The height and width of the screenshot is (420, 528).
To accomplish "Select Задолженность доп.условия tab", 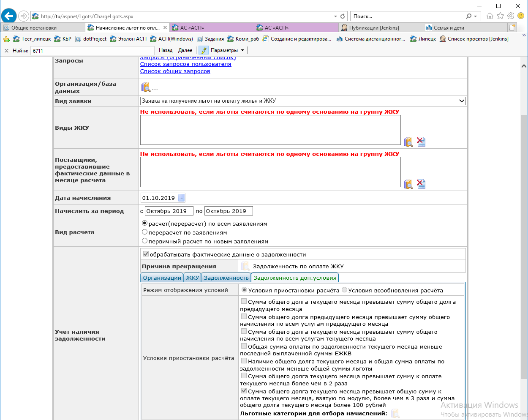I will (295, 278).
